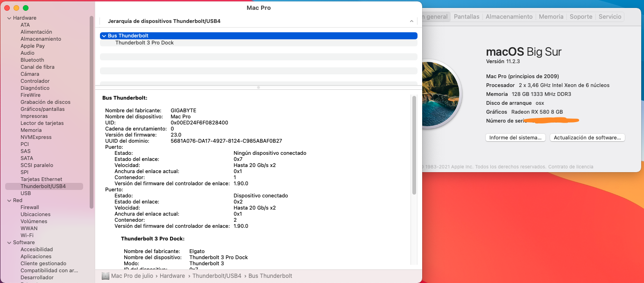Screen dimensions: 644x283
Task: Select Accesibilidad under Software
Action: tap(36, 249)
